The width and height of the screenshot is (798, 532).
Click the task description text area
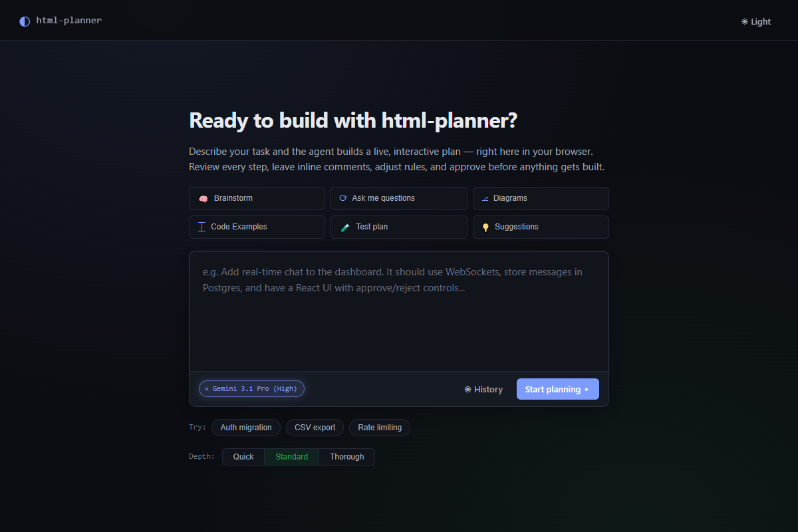pyautogui.click(x=399, y=311)
